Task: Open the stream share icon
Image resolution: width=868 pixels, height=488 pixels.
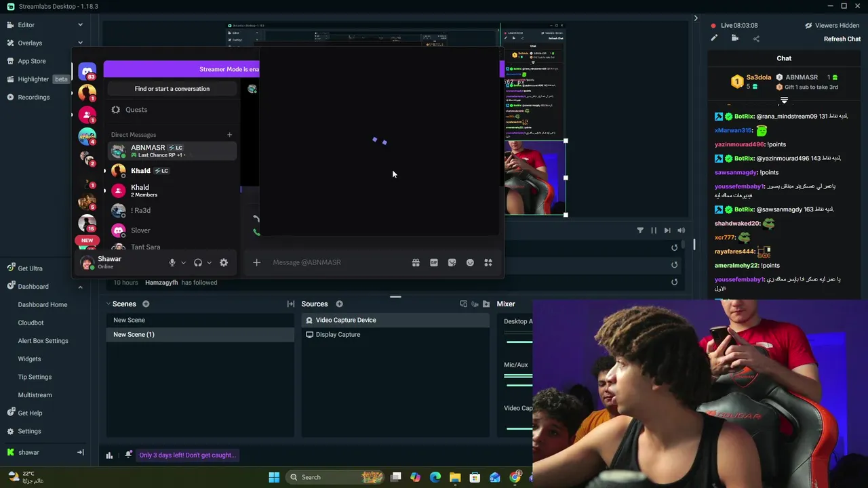Action: pyautogui.click(x=756, y=39)
